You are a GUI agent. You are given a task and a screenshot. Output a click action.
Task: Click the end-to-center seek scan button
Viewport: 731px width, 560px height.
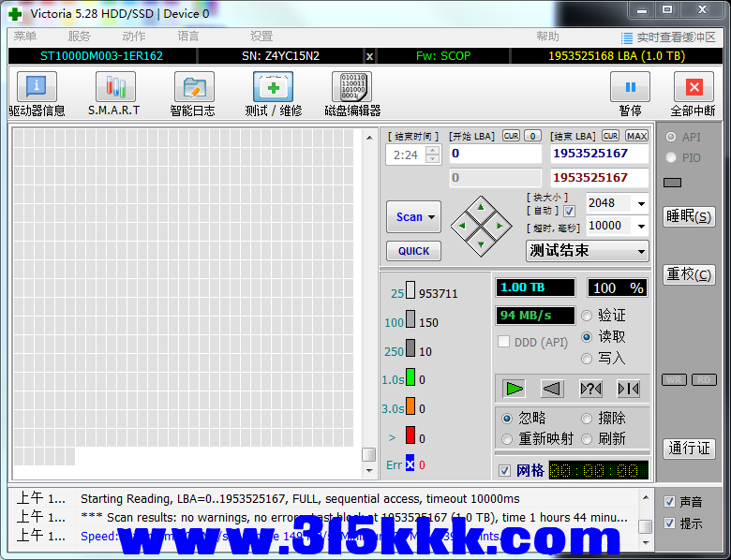(x=629, y=389)
